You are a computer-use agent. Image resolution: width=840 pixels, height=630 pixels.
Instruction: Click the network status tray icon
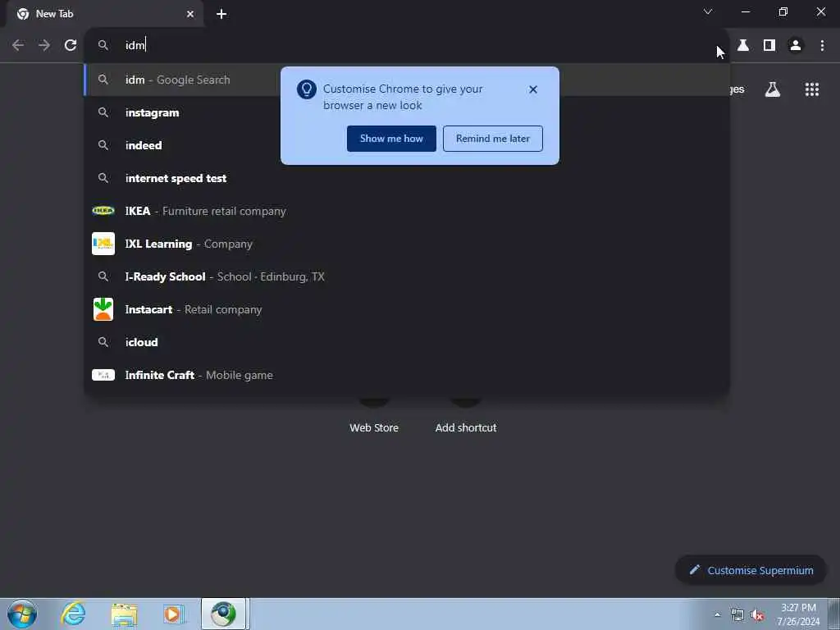click(x=737, y=614)
